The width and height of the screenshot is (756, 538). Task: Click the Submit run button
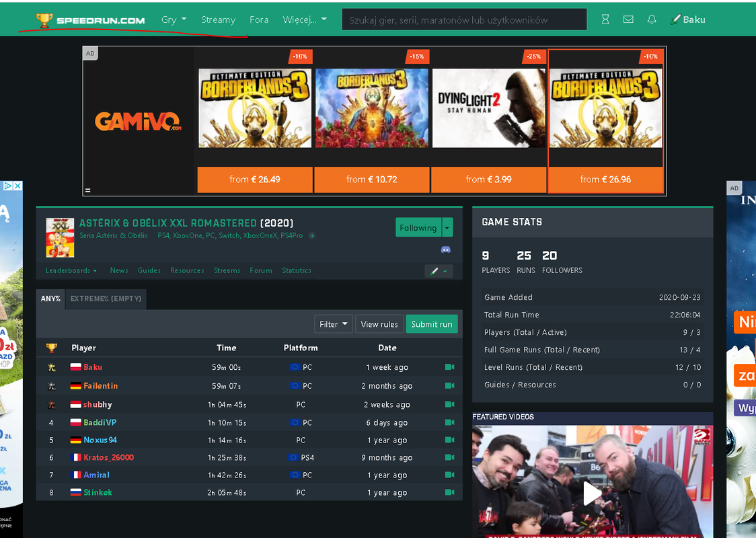pos(432,324)
